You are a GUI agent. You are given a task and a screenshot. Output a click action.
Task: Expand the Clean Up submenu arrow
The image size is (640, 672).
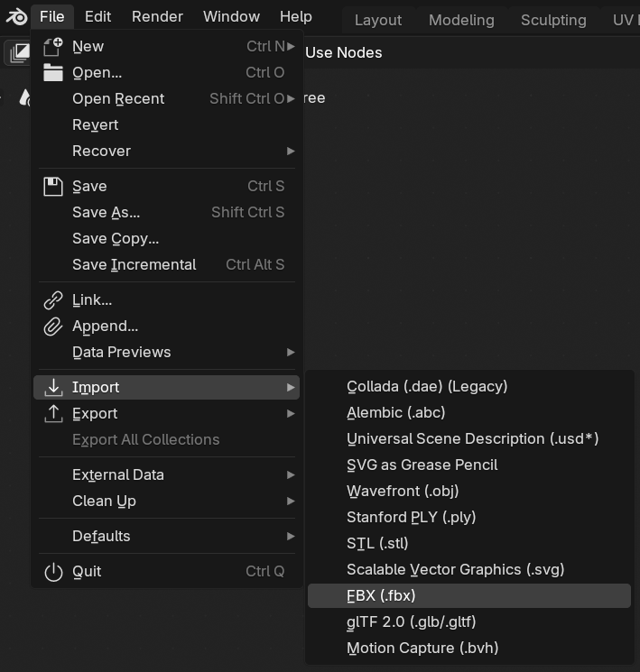pos(291,501)
